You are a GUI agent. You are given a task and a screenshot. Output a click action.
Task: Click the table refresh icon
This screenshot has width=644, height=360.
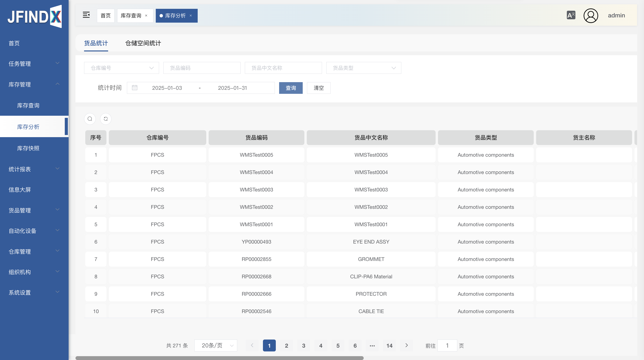106,119
